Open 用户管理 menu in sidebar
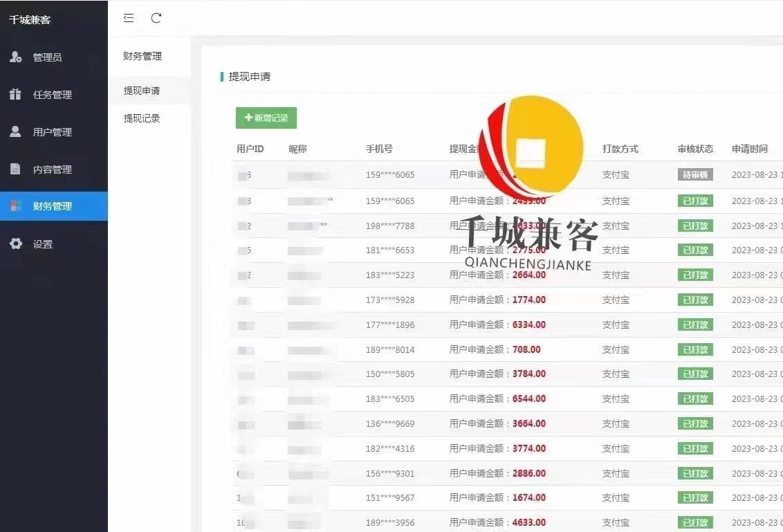The height and width of the screenshot is (532, 783). pos(54,132)
